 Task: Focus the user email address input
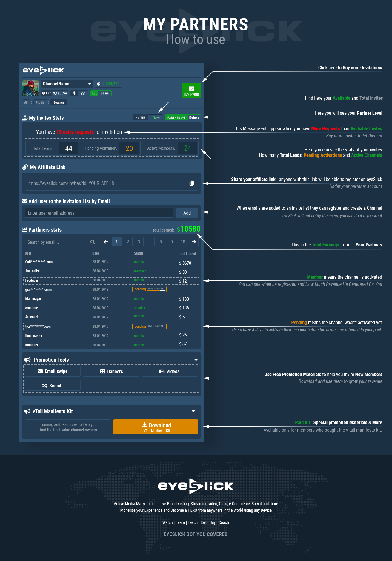[x=99, y=213]
